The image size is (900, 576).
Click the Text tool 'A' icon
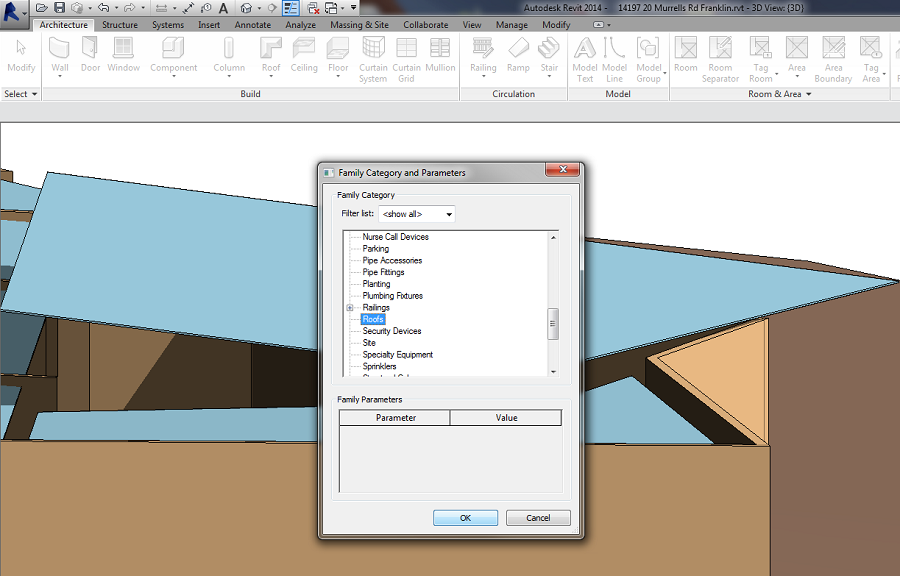(x=223, y=8)
